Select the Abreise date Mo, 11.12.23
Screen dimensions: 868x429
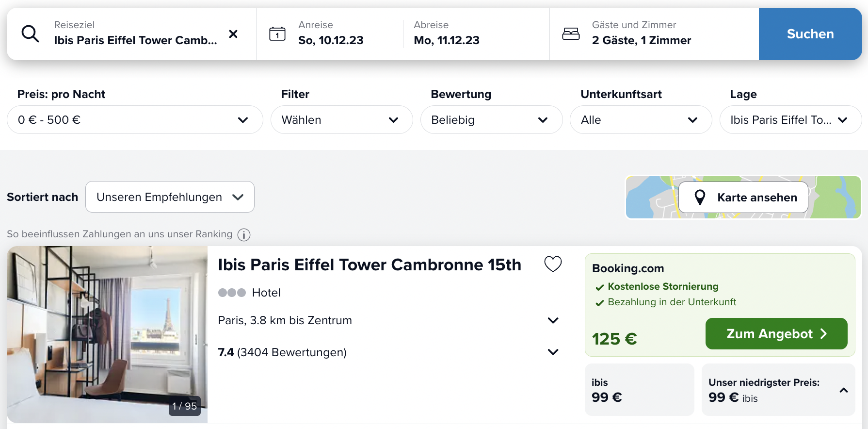(x=447, y=40)
